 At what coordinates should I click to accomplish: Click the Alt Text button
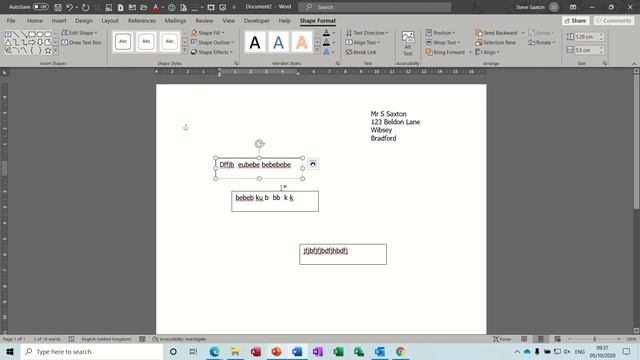pyautogui.click(x=408, y=44)
